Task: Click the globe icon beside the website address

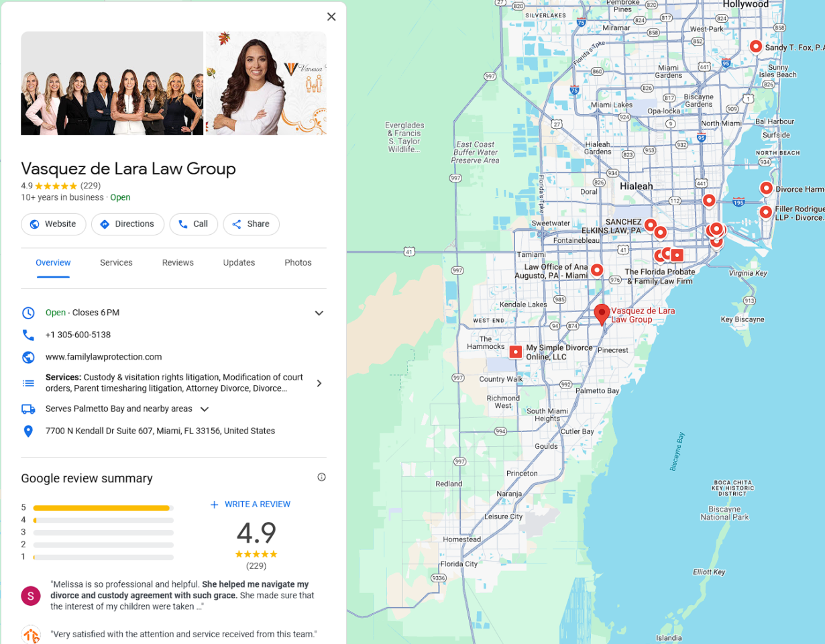Action: click(28, 357)
